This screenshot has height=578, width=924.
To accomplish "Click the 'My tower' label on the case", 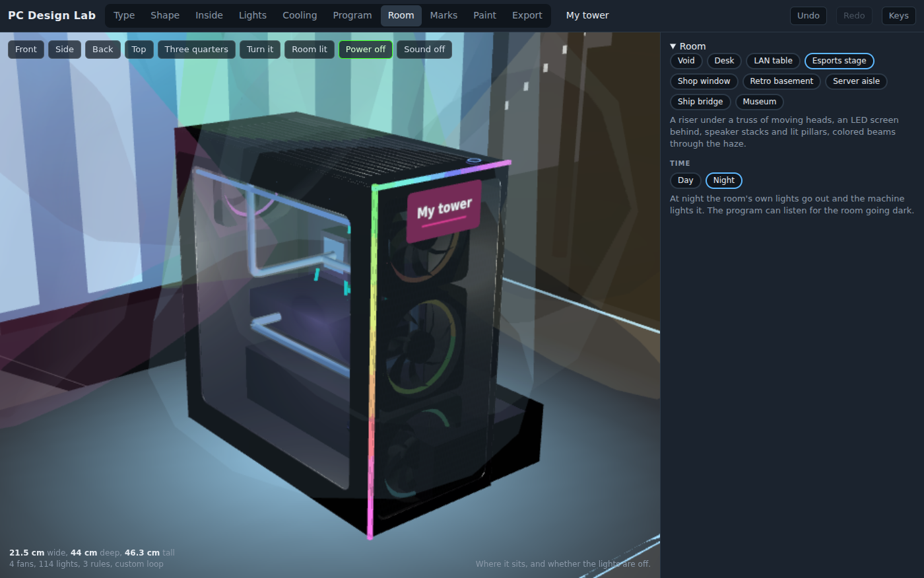I will [x=444, y=211].
